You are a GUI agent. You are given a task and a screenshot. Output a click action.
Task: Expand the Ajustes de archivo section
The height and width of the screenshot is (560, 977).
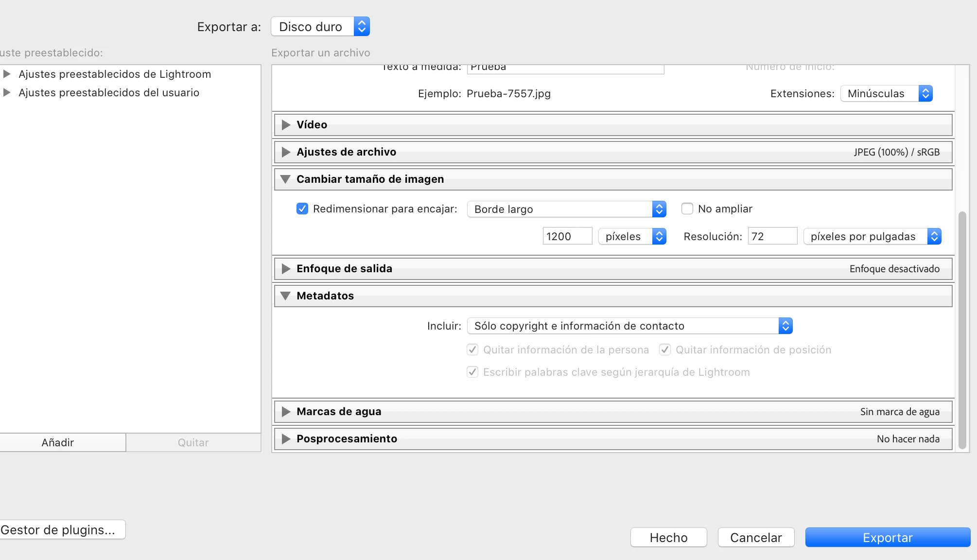286,152
